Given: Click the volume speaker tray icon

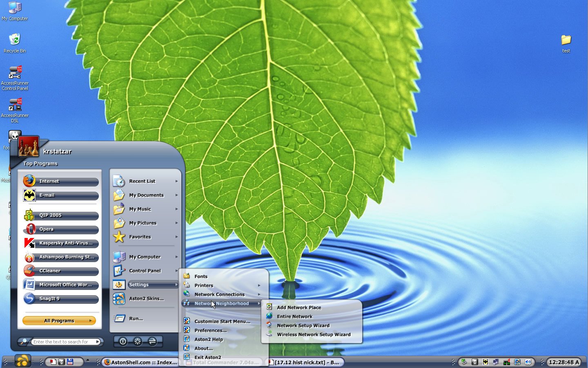Looking at the screenshot, I should [528, 362].
